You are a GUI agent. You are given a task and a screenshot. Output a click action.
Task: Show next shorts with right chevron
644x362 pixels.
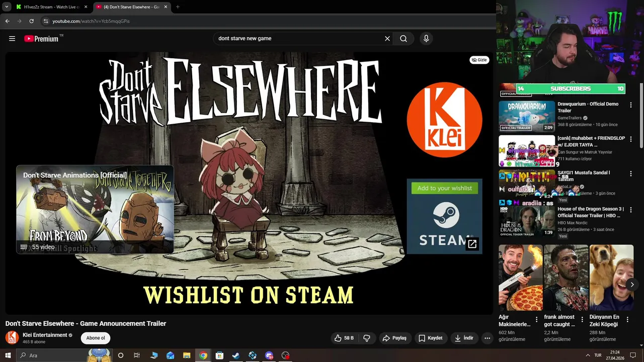632,285
